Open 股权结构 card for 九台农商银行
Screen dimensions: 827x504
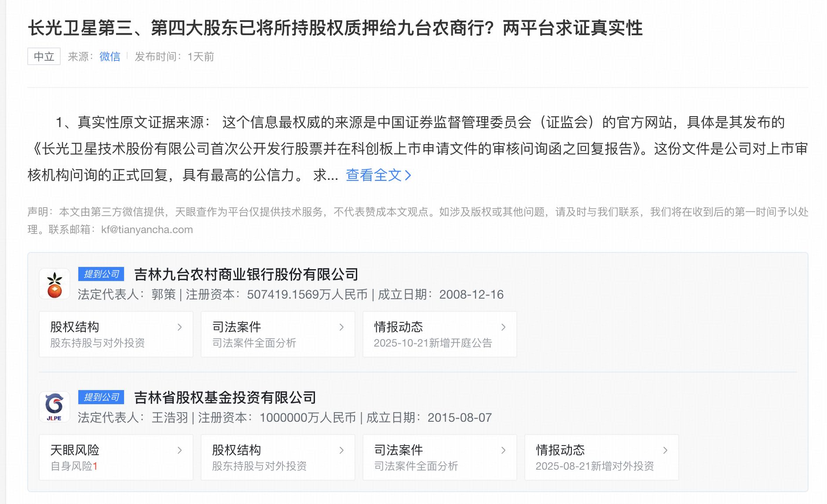pyautogui.click(x=116, y=334)
